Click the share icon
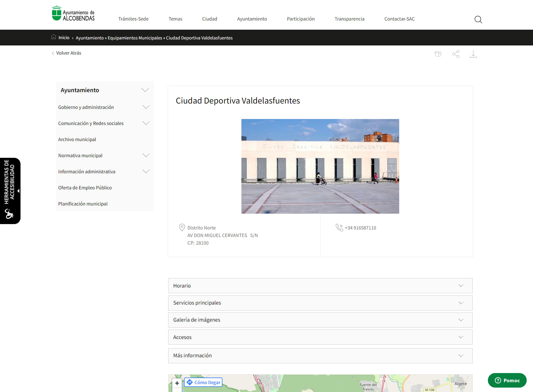Image resolution: width=533 pixels, height=392 pixels. click(456, 54)
